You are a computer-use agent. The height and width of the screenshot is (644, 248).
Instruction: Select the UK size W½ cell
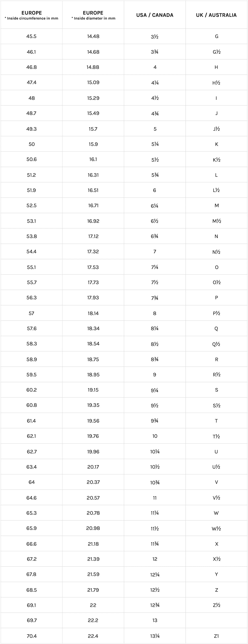pos(216,528)
